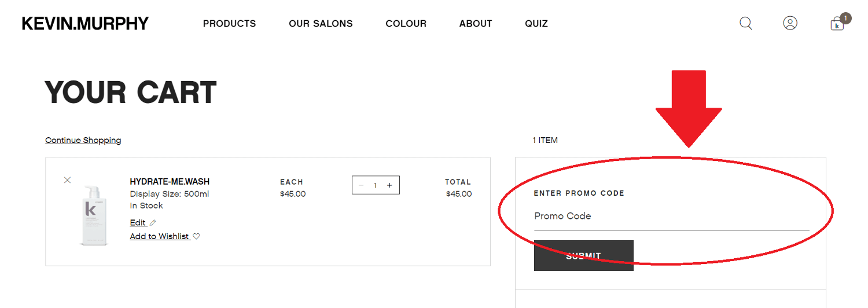Open the Colour menu item
This screenshot has height=308, width=868.
tap(406, 24)
